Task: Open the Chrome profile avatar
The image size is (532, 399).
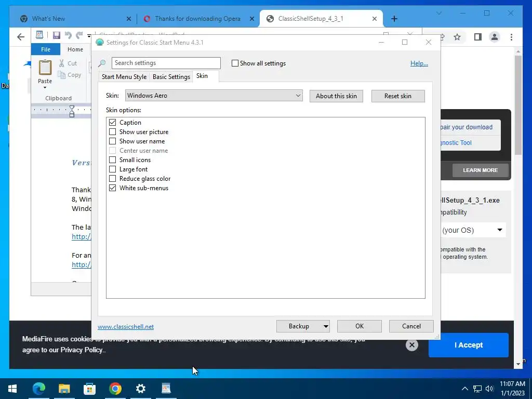Action: 495,37
